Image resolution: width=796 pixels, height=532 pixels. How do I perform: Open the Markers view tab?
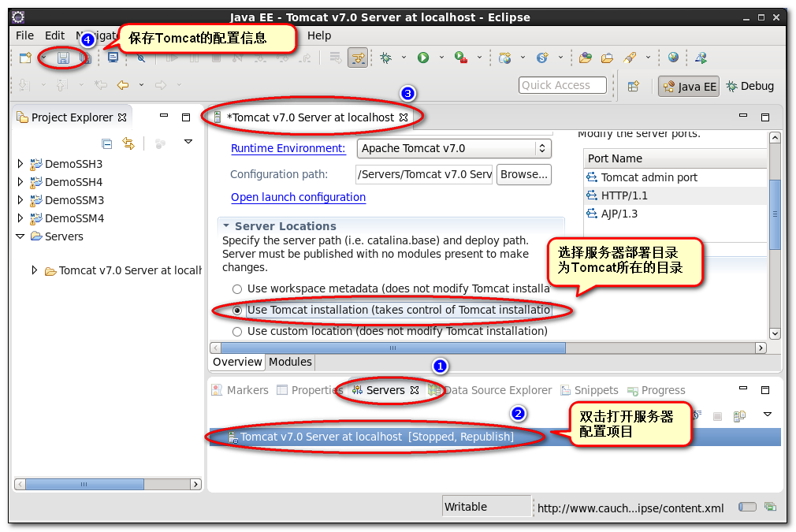click(240, 390)
